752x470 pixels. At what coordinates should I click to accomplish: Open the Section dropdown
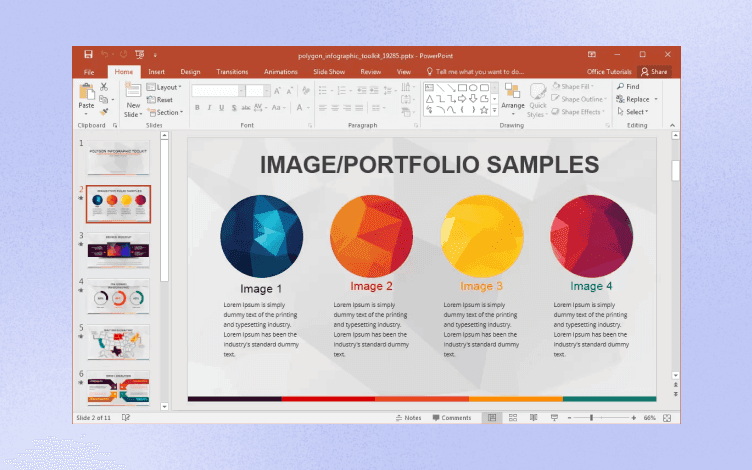[x=165, y=112]
